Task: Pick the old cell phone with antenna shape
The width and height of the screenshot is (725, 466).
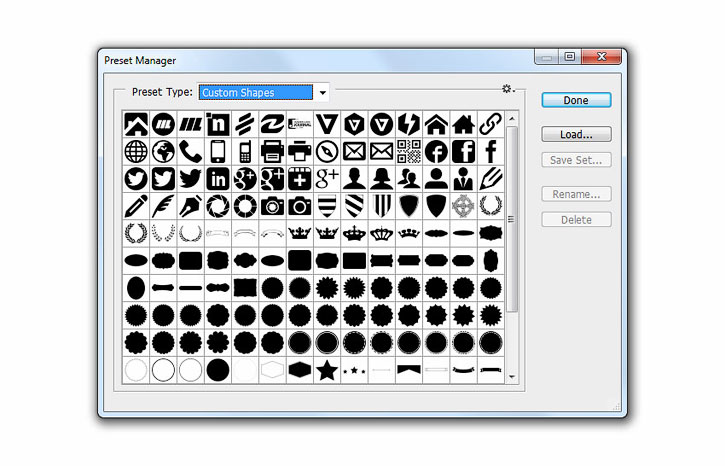Action: click(x=245, y=152)
